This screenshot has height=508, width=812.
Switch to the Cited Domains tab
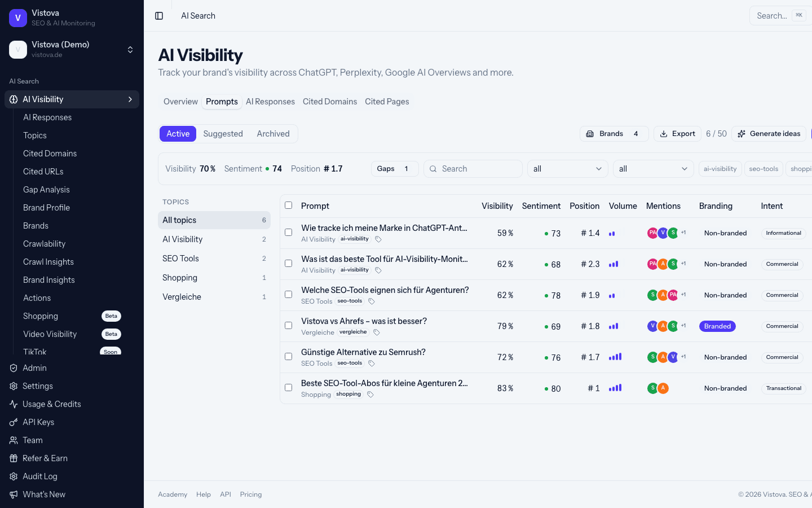330,102
